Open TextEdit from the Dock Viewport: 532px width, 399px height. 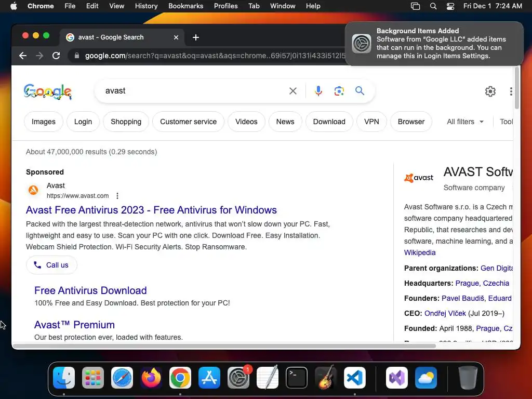[x=268, y=378]
